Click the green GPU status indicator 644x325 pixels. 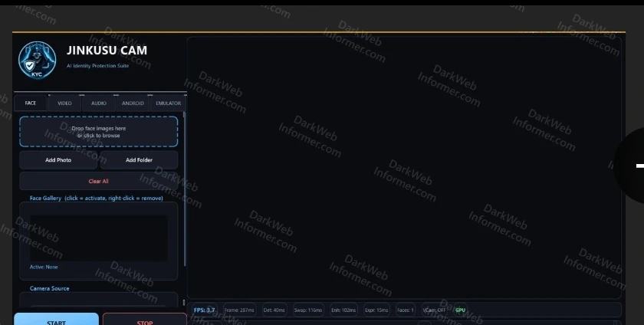[x=460, y=310]
